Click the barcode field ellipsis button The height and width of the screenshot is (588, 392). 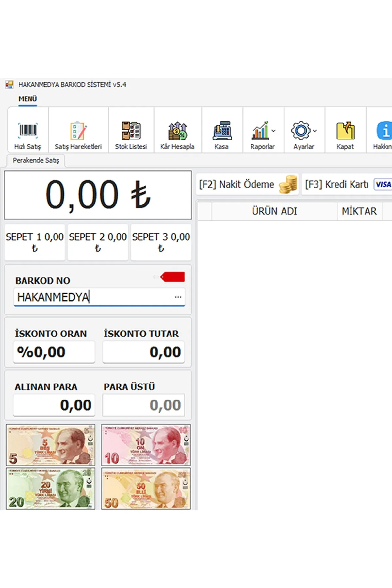point(178,297)
